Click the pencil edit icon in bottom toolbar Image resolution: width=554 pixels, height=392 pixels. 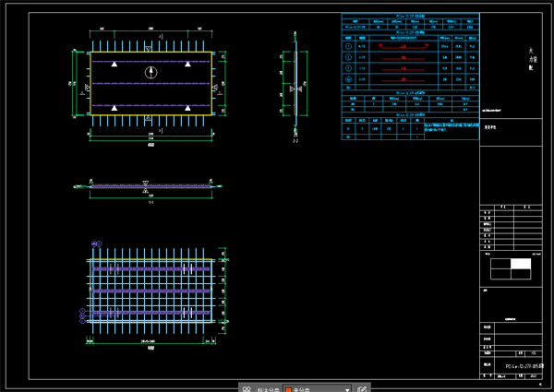coord(362,389)
